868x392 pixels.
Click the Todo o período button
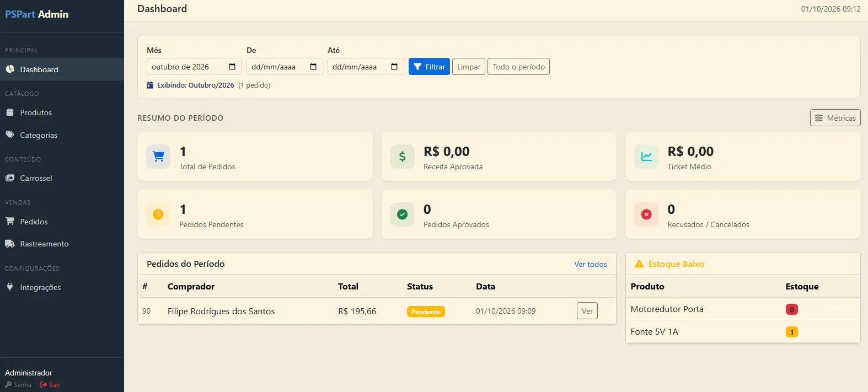pos(518,67)
